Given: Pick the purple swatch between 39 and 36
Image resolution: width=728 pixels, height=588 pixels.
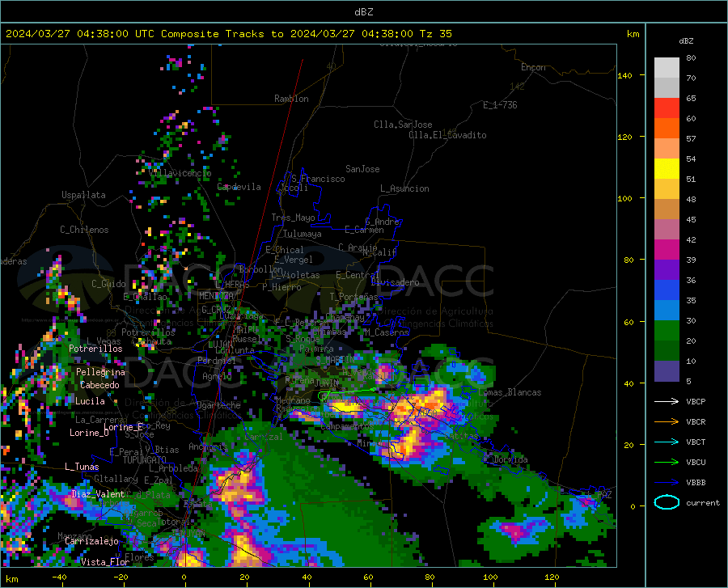Looking at the screenshot, I should [x=667, y=270].
